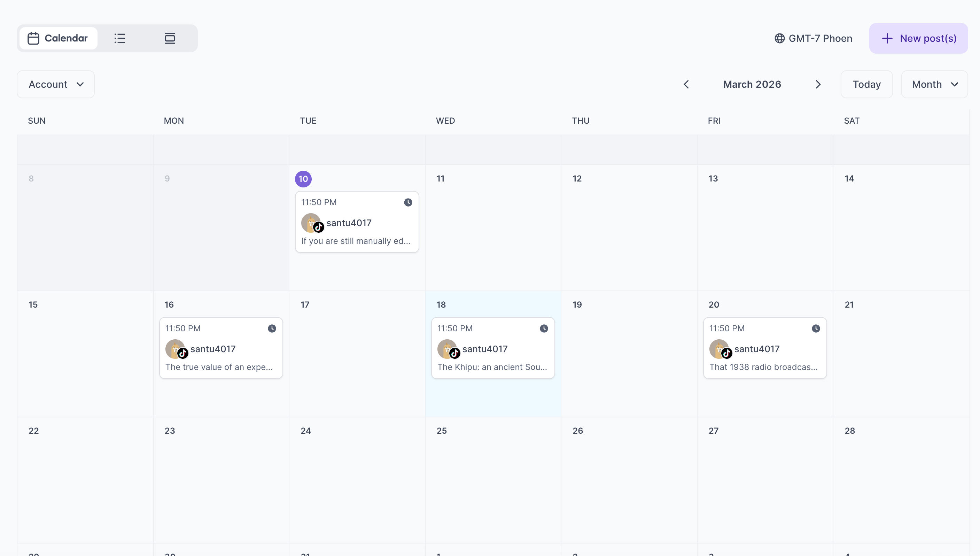Viewport: 980px width, 556px height.
Task: Click TikTok avatar on March 10 post
Action: pyautogui.click(x=312, y=223)
